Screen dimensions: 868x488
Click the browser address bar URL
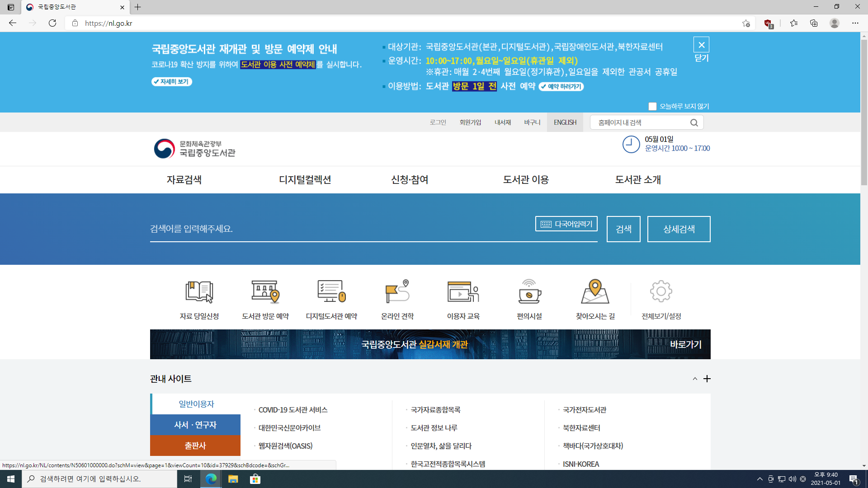click(108, 23)
